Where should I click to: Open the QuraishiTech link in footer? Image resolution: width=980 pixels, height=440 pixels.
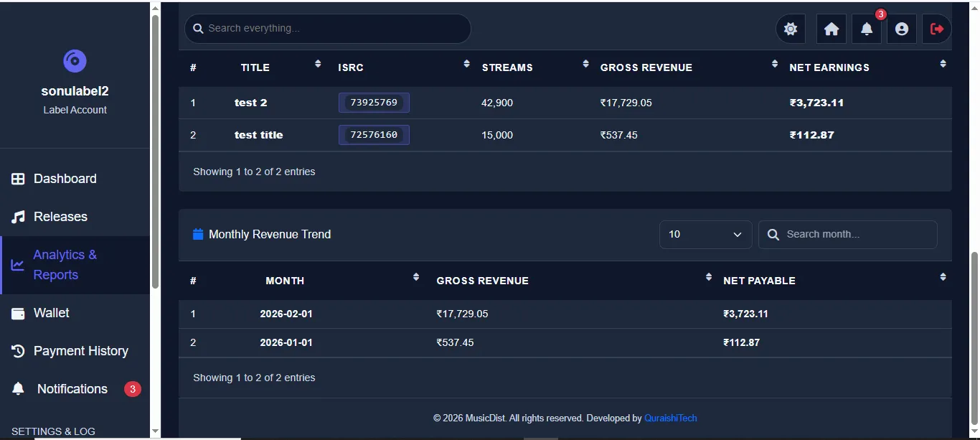670,418
